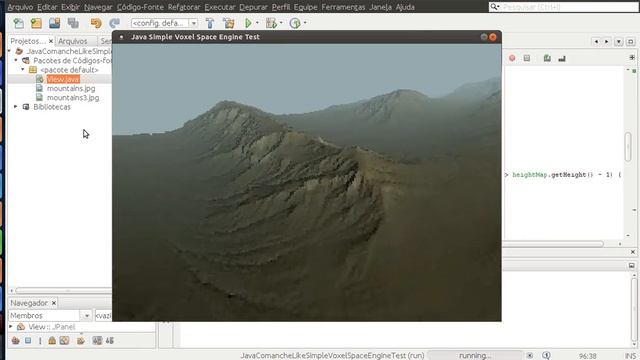Open the Ajuda menu
The height and width of the screenshot is (360, 640).
pos(405,7)
